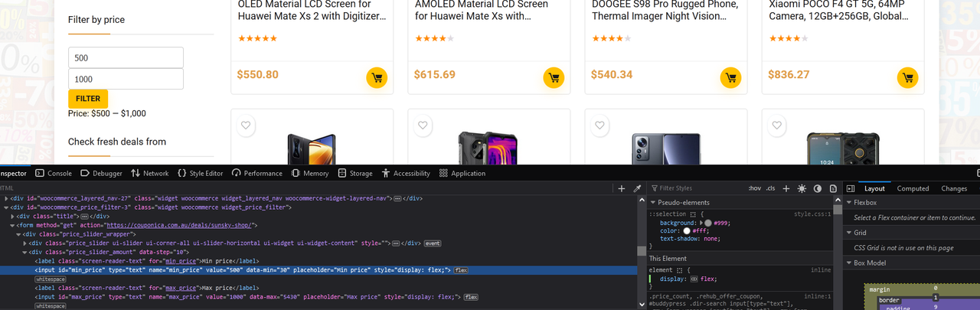Open the Network tab

[x=149, y=174]
